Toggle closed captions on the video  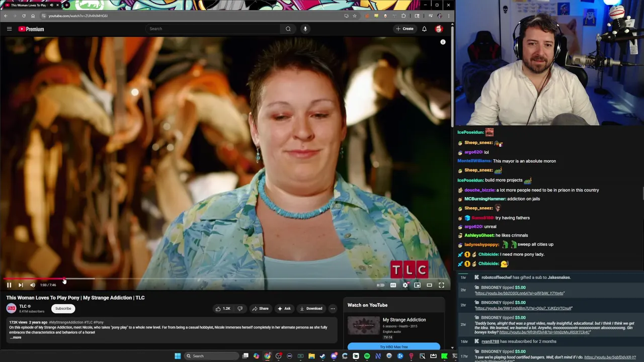click(393, 285)
